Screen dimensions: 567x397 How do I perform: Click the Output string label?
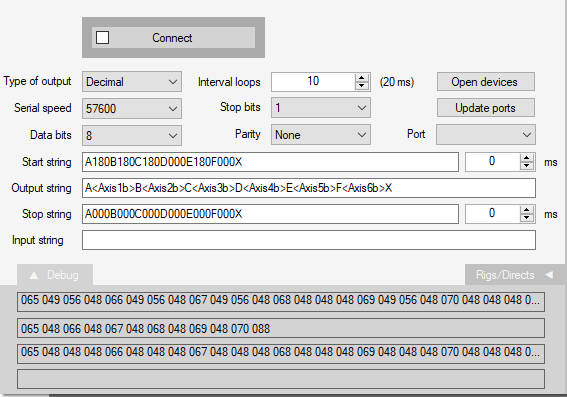(41, 188)
